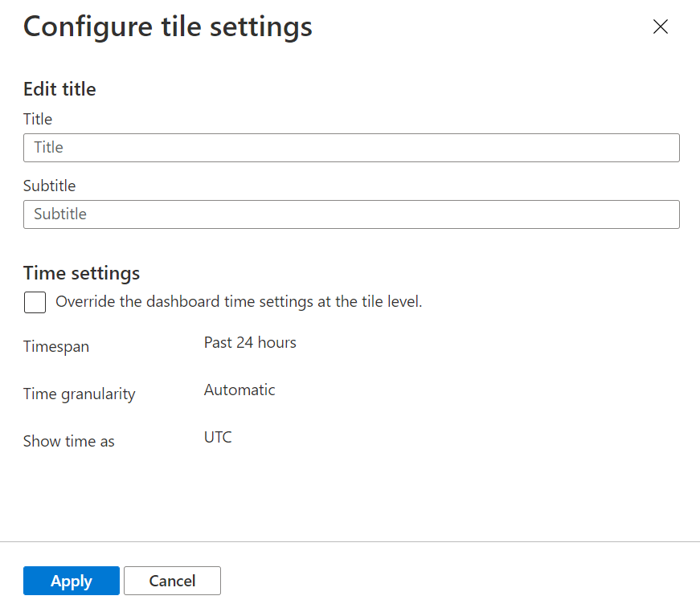Image resolution: width=700 pixels, height=604 pixels.
Task: Click the Time granularity label
Action: (79, 394)
